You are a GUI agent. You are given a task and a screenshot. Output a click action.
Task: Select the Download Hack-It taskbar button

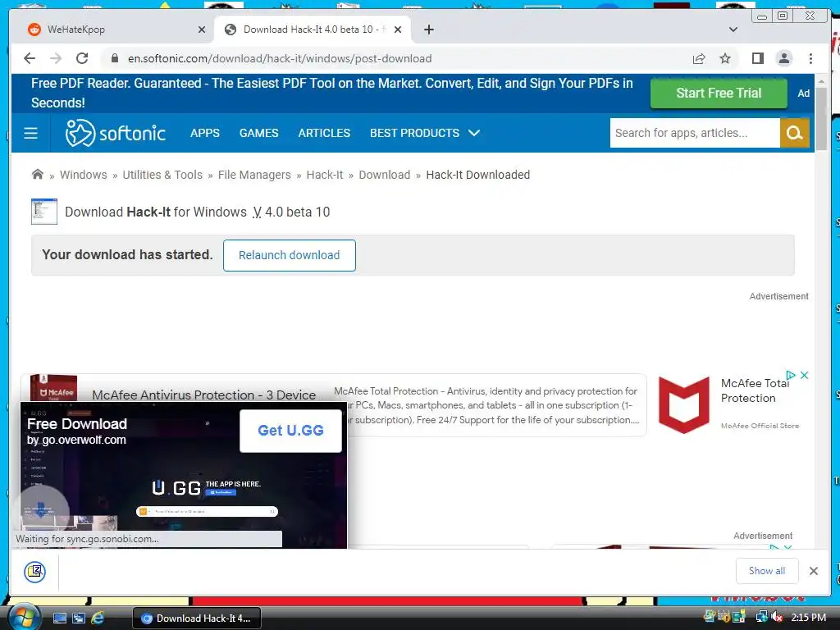(197, 619)
